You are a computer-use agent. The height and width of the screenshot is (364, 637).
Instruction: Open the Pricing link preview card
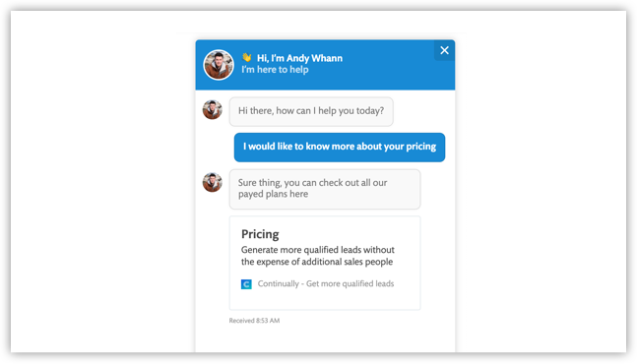tap(325, 263)
